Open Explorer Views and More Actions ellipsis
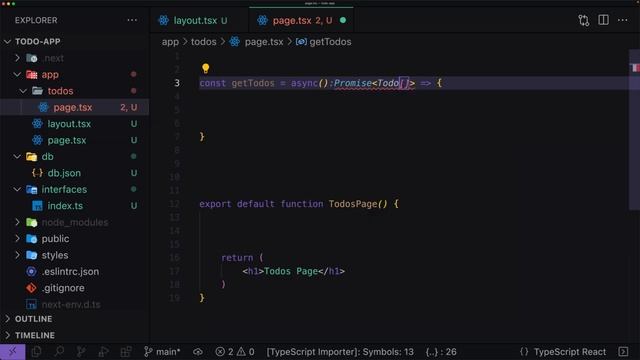Viewport: 640px width, 360px height. (132, 20)
